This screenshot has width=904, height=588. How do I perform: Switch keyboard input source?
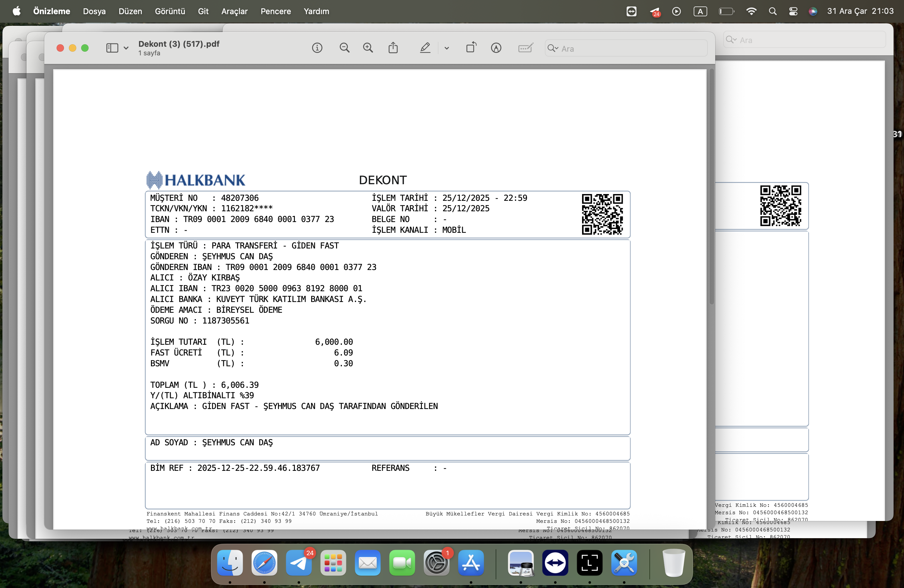click(x=700, y=11)
